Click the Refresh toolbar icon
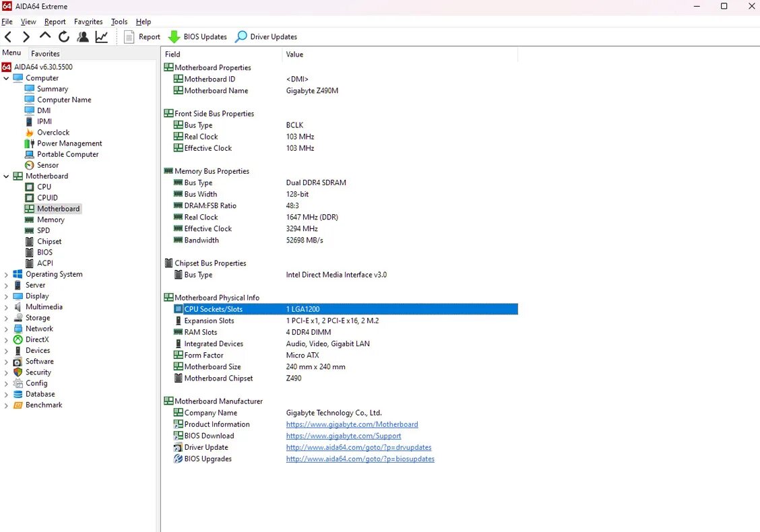This screenshot has width=760, height=532. point(63,37)
